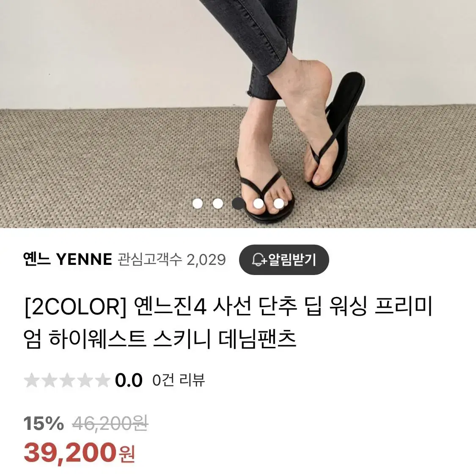Click the third gray rating star

67,380
